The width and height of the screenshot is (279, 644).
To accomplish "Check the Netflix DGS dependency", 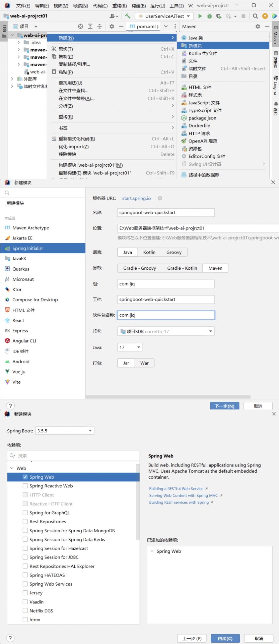I will tap(25, 611).
